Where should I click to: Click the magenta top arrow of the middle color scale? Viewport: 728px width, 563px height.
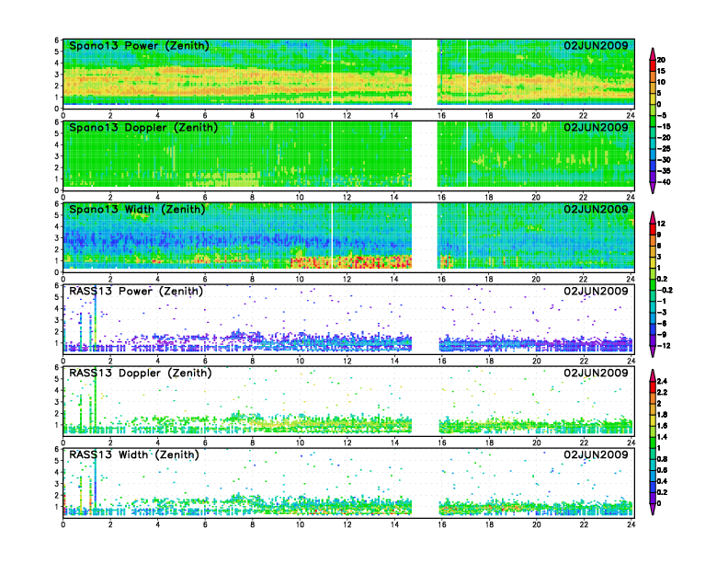click(x=653, y=216)
